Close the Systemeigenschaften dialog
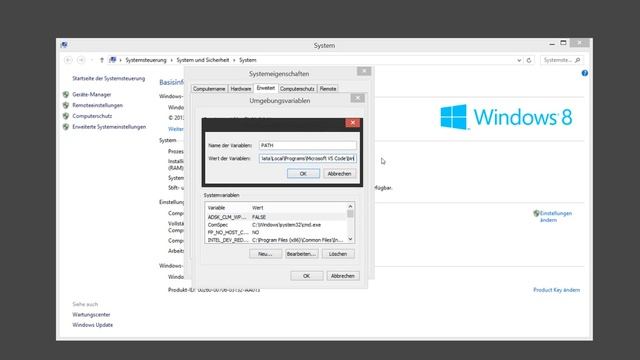Viewport: 640px width, 360px height. [364, 71]
